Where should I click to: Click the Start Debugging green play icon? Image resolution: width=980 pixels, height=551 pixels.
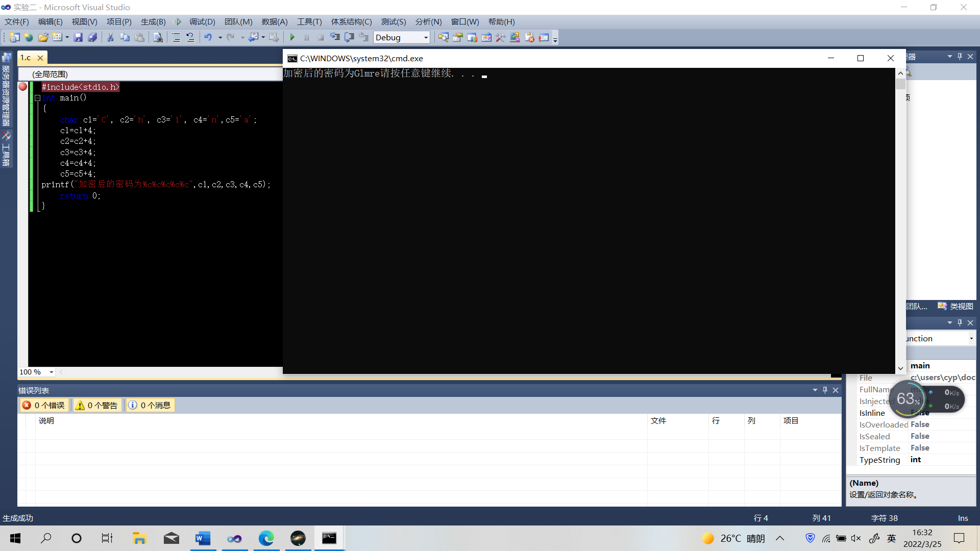(x=292, y=37)
